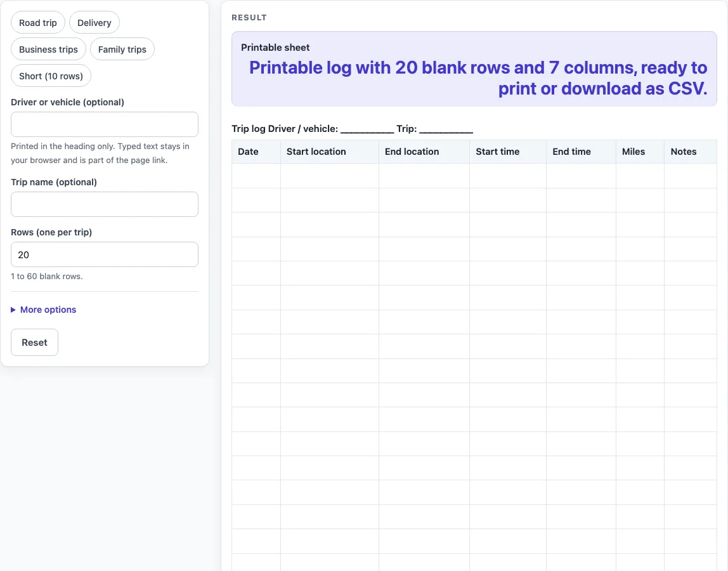Select the Short (10 rows) preset
728x571 pixels.
click(51, 75)
